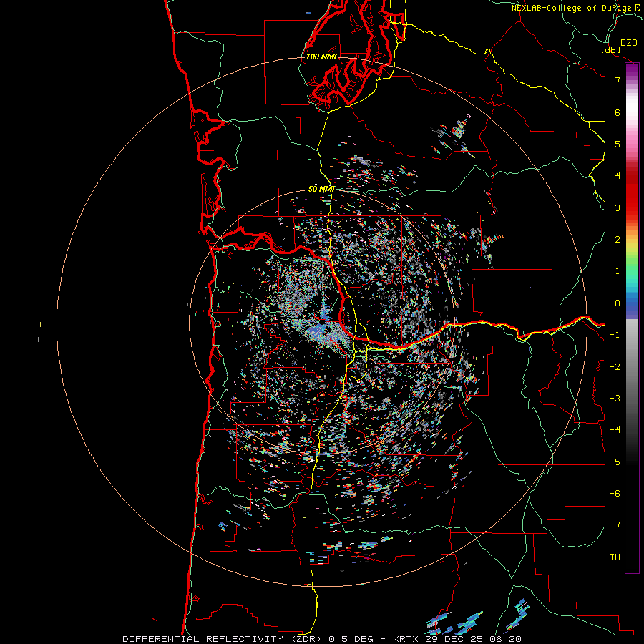Click the 29 DEC 25 date stamp
This screenshot has height=644, width=644.
[456, 639]
